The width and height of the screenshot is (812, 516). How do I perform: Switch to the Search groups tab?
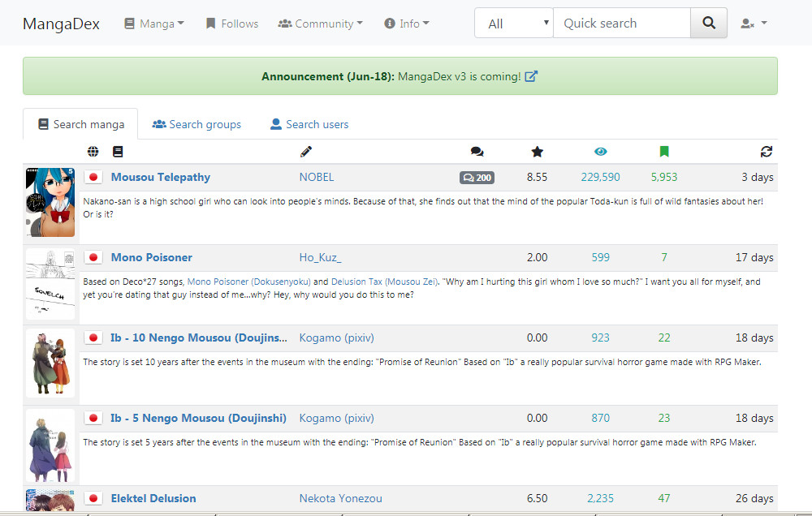pos(197,124)
